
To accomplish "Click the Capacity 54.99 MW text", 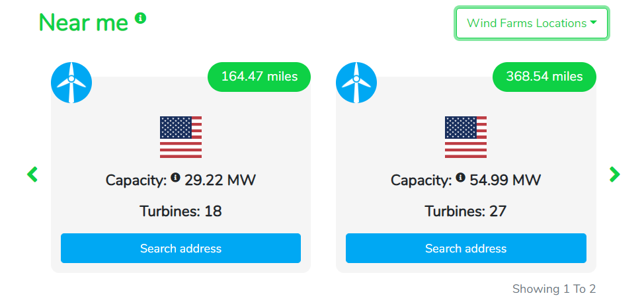I will [465, 180].
